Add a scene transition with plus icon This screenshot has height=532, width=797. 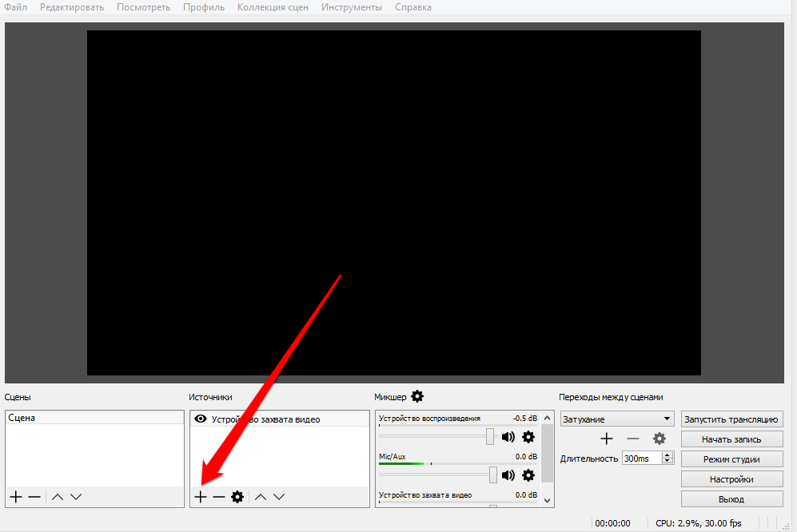pyautogui.click(x=607, y=439)
